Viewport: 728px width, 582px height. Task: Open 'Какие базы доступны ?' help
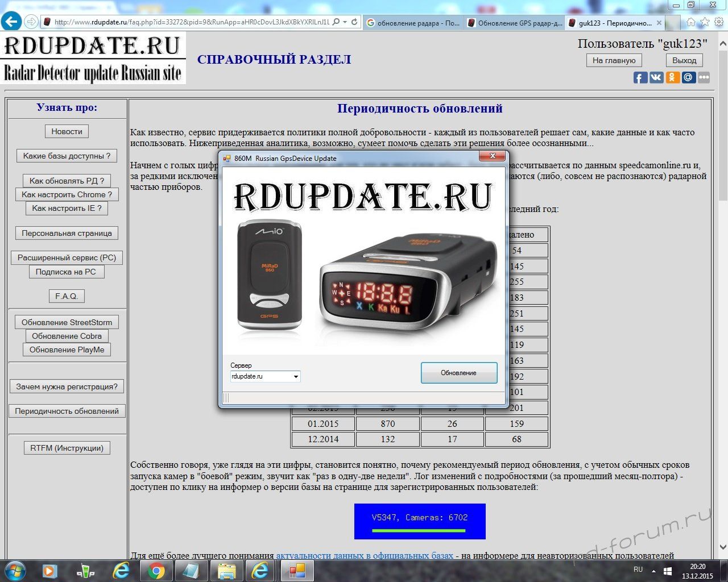click(67, 156)
